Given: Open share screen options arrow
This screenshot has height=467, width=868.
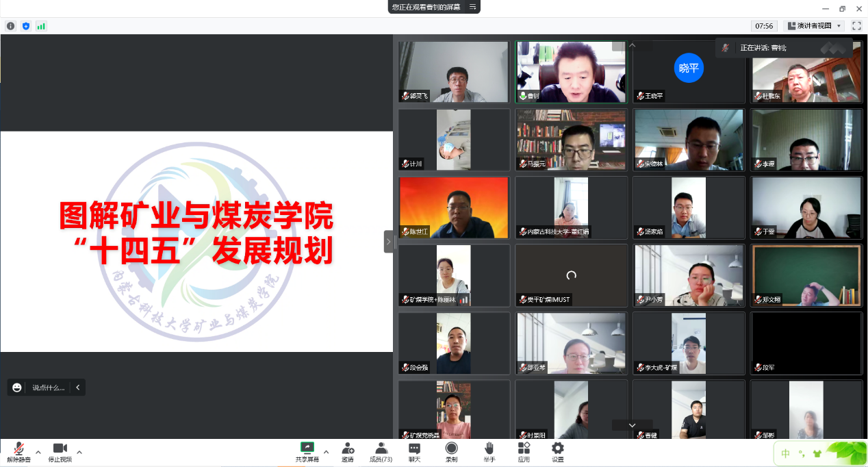Looking at the screenshot, I should [326, 452].
